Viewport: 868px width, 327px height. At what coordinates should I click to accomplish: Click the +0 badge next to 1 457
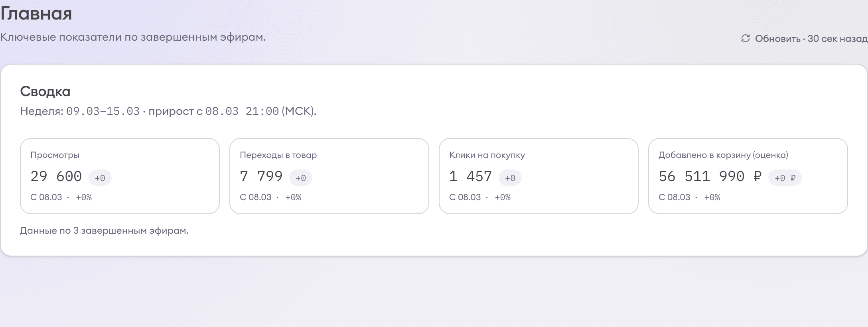510,178
